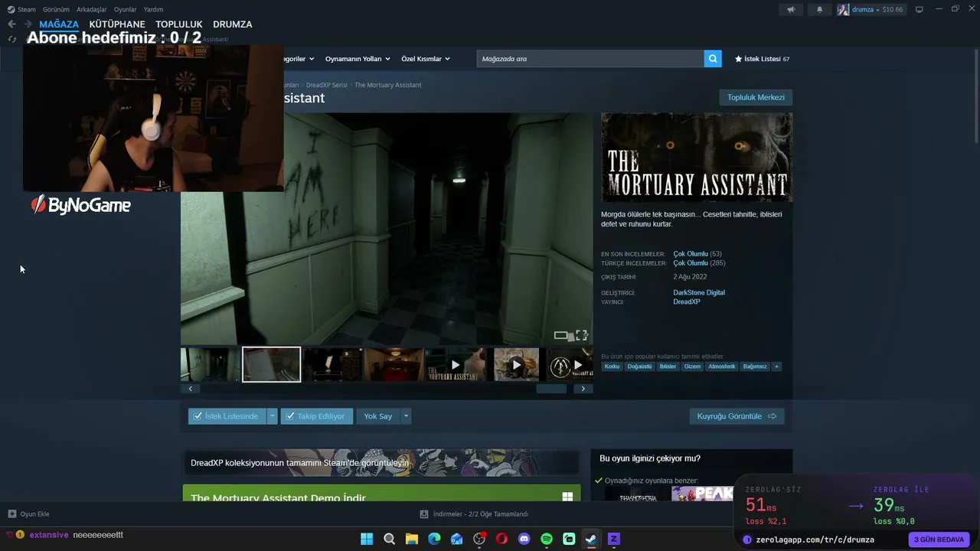Open the DreadXP publisher link
The width and height of the screenshot is (980, 551).
point(687,302)
